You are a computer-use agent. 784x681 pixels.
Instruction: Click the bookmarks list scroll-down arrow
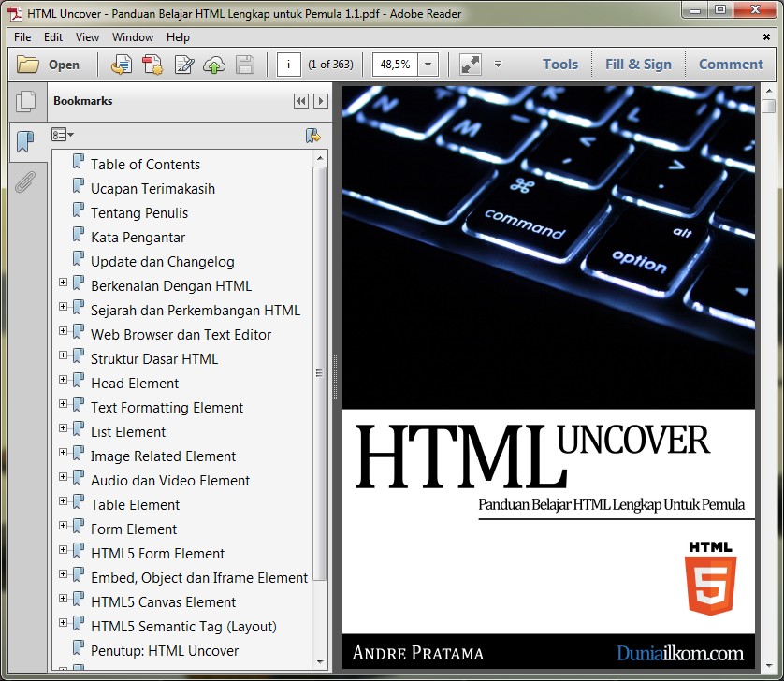[320, 662]
